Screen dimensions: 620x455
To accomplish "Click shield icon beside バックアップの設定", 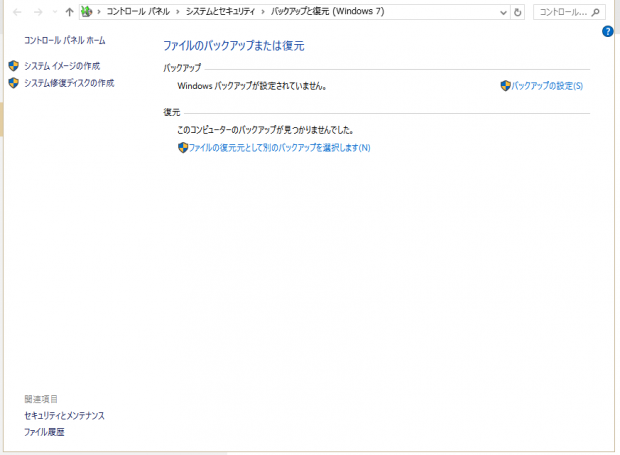I will pyautogui.click(x=505, y=85).
